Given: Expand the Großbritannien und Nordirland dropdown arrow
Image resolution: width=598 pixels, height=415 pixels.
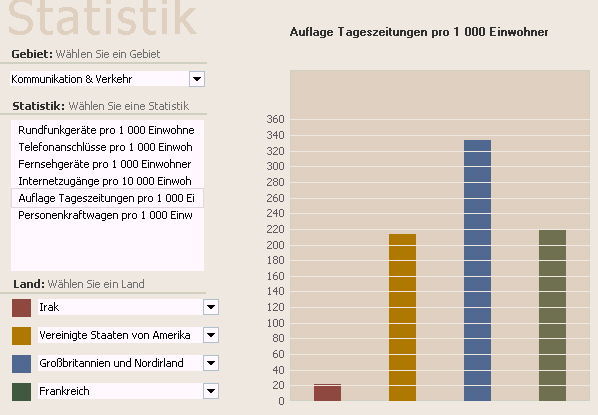Looking at the screenshot, I should (x=211, y=363).
